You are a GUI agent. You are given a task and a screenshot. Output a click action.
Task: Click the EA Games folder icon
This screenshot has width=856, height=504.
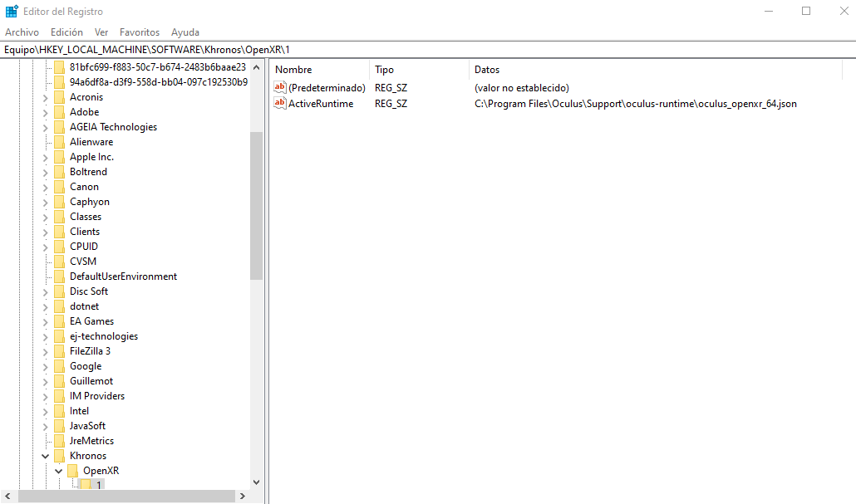point(60,321)
